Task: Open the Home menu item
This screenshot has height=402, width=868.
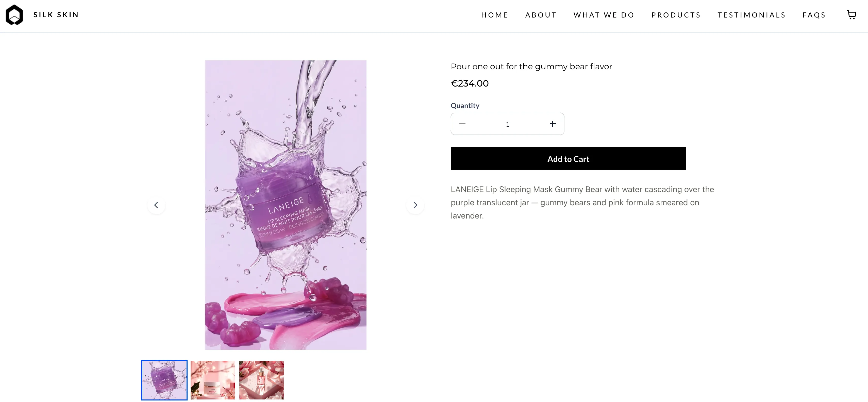Action: [494, 15]
